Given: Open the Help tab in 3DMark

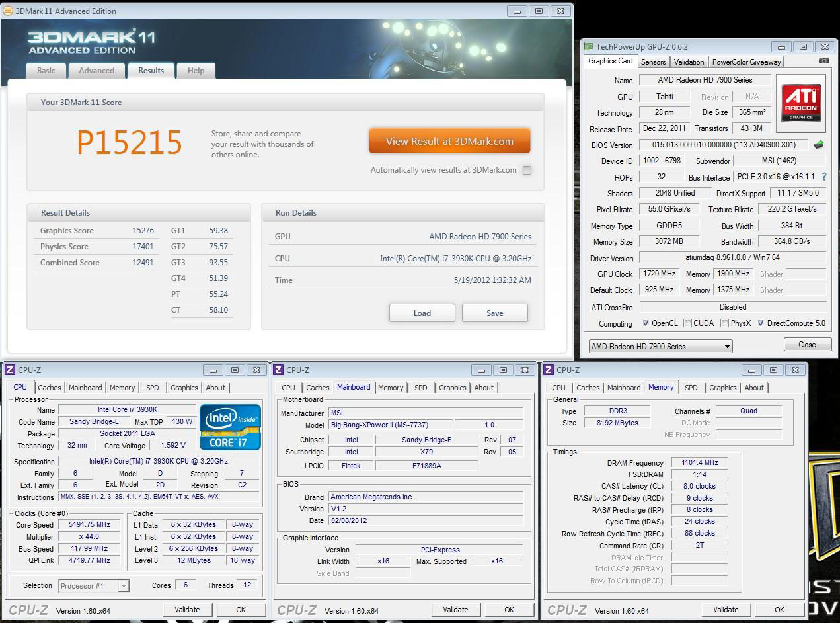Looking at the screenshot, I should [196, 71].
